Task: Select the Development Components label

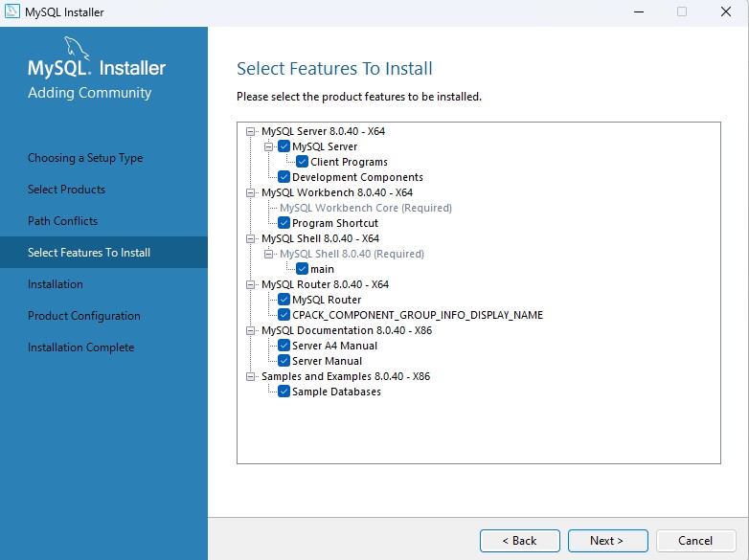Action: pos(357,177)
